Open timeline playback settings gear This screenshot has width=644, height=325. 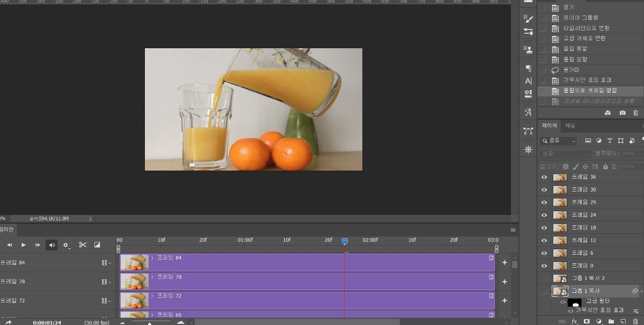(x=66, y=245)
